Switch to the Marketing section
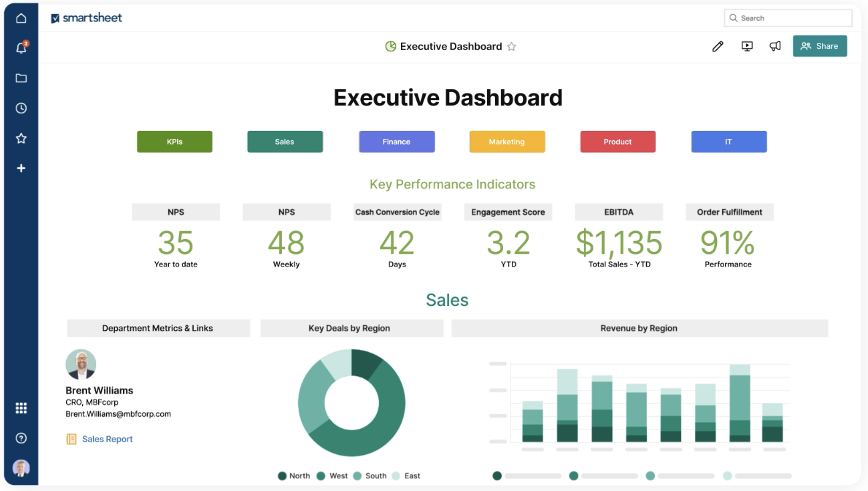Screen dimensions: 868x491 point(507,142)
